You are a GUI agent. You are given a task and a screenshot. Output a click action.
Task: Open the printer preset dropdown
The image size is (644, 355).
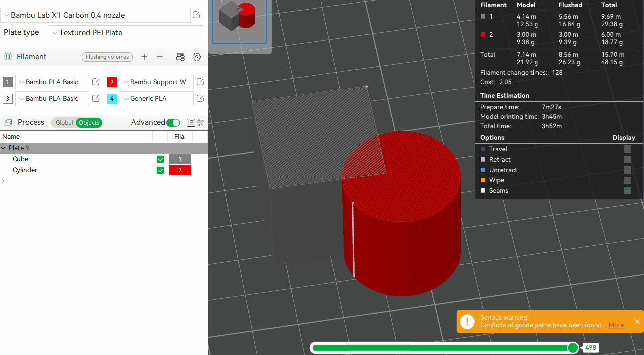[96, 15]
